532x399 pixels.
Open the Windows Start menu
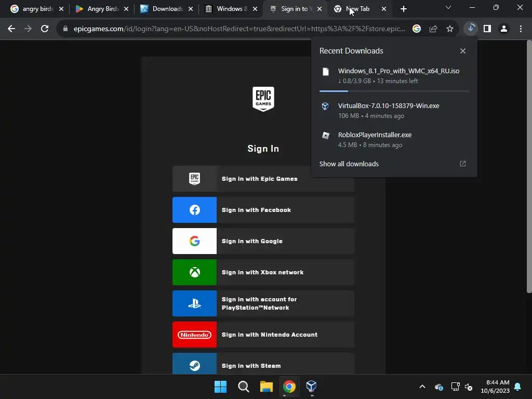tap(220, 387)
